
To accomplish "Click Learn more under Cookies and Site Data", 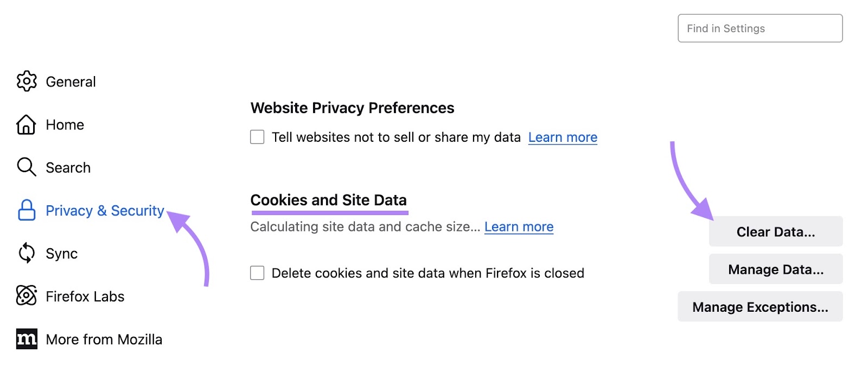I will coord(518,227).
